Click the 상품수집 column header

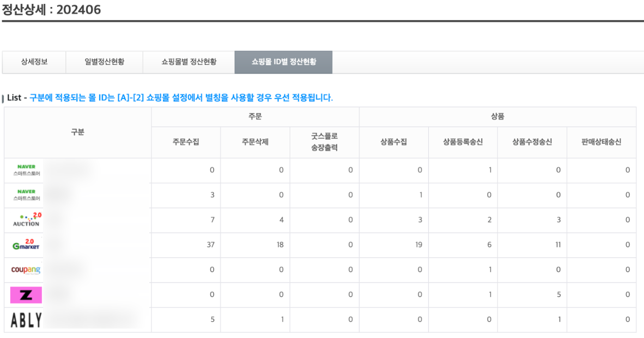[393, 142]
